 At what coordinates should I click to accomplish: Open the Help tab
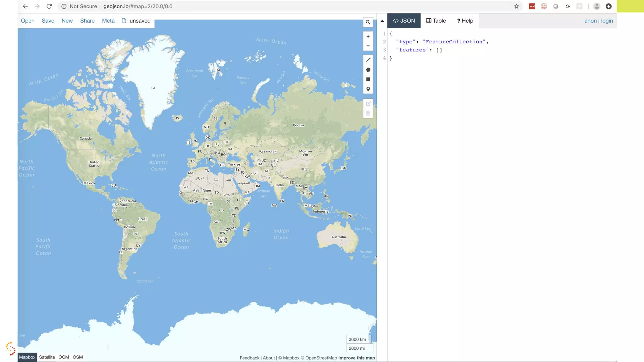click(465, 21)
